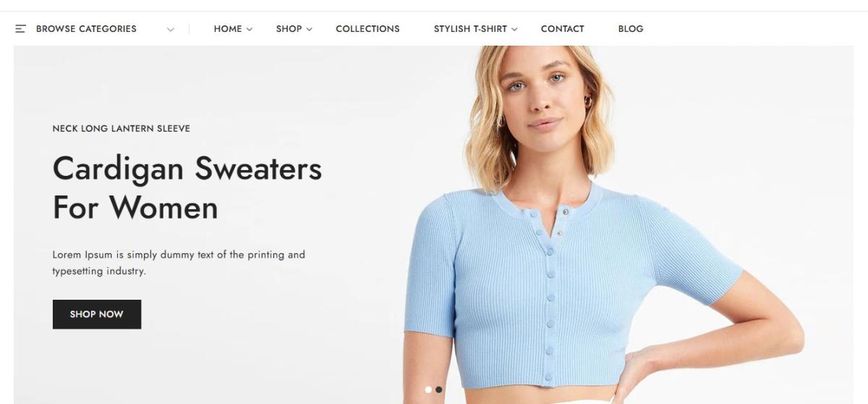
Task: Go to the HOME nav item
Action: coord(228,29)
